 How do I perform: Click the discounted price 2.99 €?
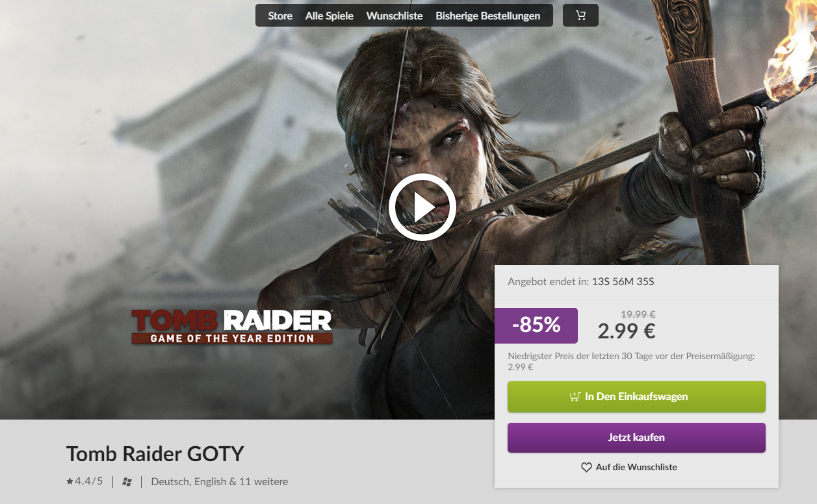[627, 331]
